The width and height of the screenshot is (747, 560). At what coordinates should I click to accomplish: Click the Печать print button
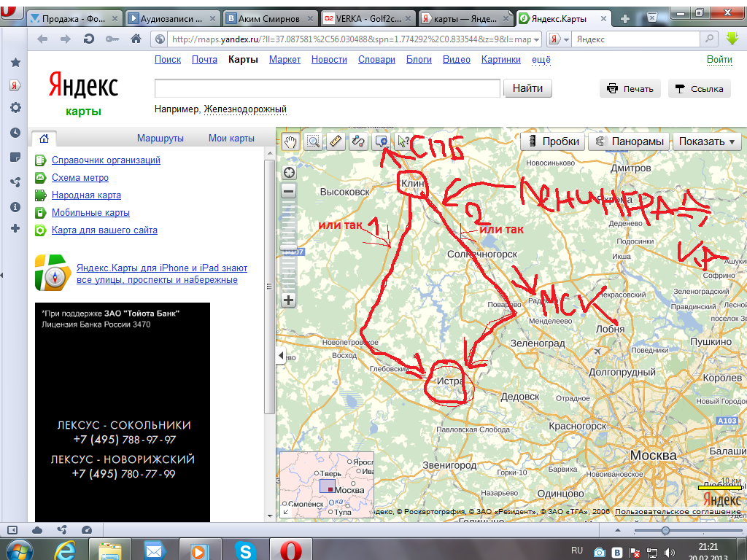(x=630, y=88)
